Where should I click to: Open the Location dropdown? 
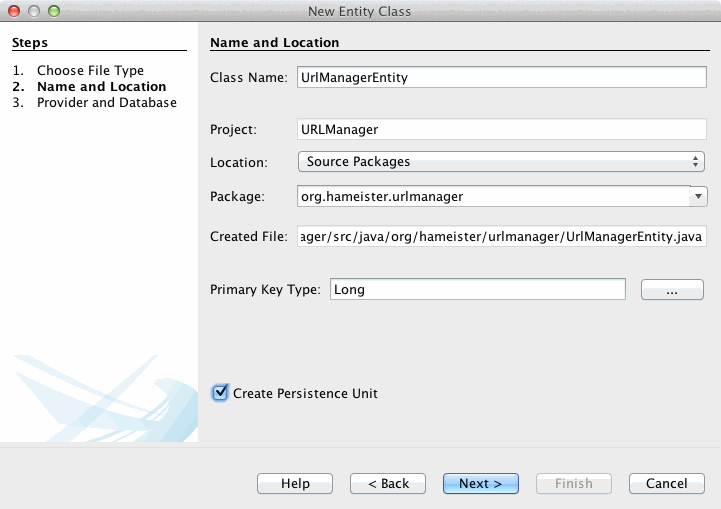click(501, 161)
